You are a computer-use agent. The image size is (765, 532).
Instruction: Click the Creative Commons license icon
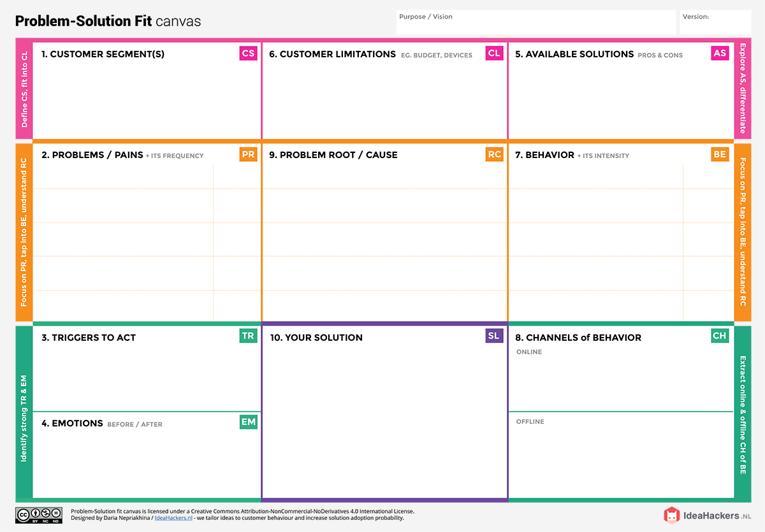pyautogui.click(x=39, y=515)
